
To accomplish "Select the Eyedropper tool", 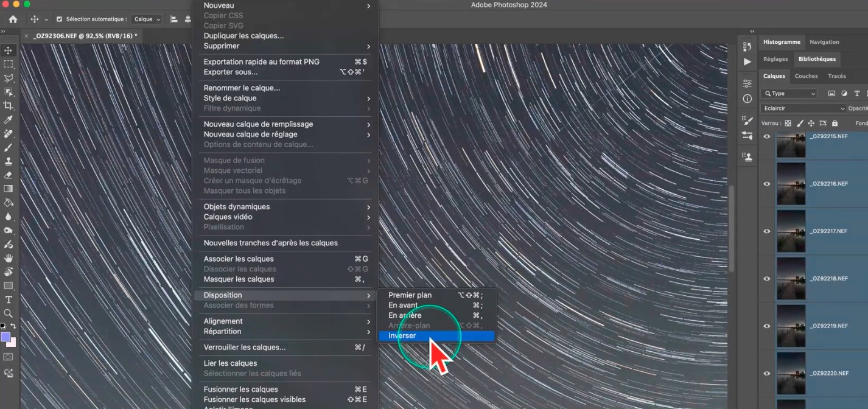I will tap(9, 120).
